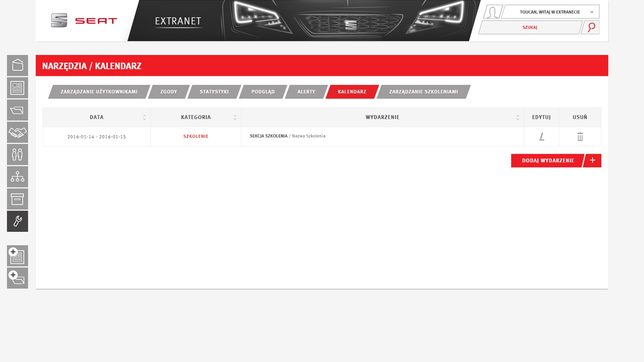644x362 pixels.
Task: Click the Szkolenie category link
Action: click(x=196, y=136)
